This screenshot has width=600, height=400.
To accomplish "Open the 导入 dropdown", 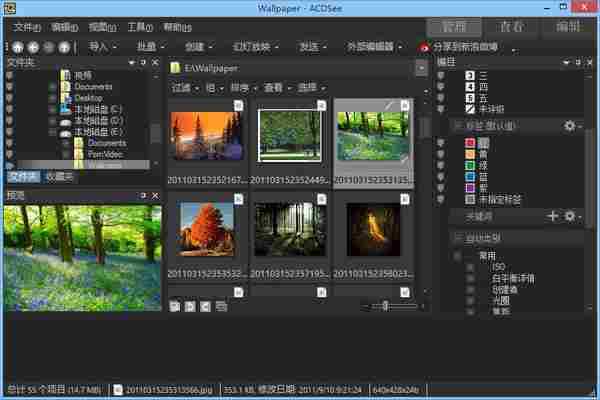I will [103, 47].
